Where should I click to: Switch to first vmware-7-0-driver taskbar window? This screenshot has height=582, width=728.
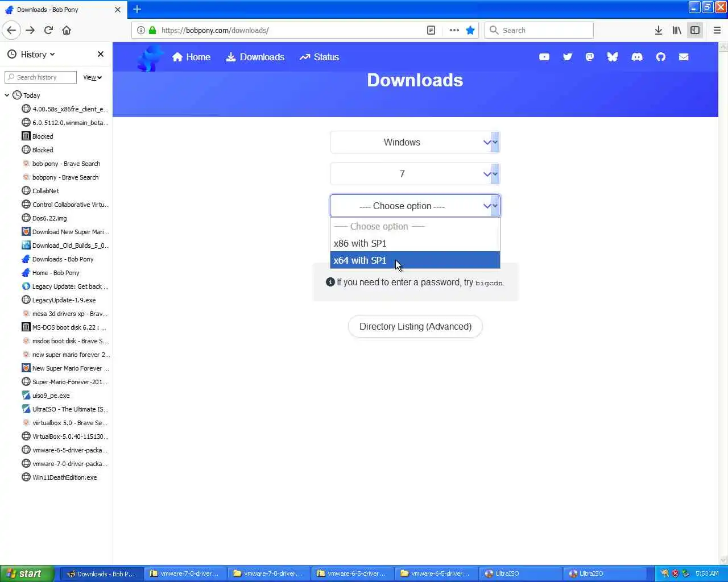[185, 573]
